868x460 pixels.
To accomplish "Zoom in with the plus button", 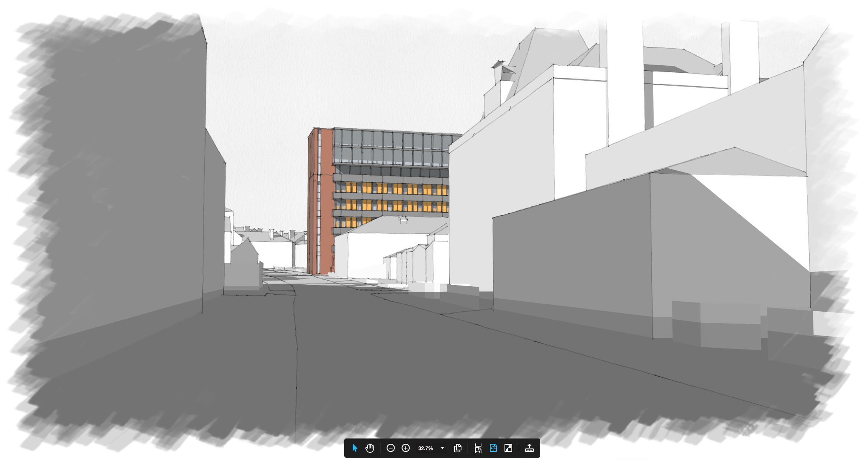I will point(405,448).
